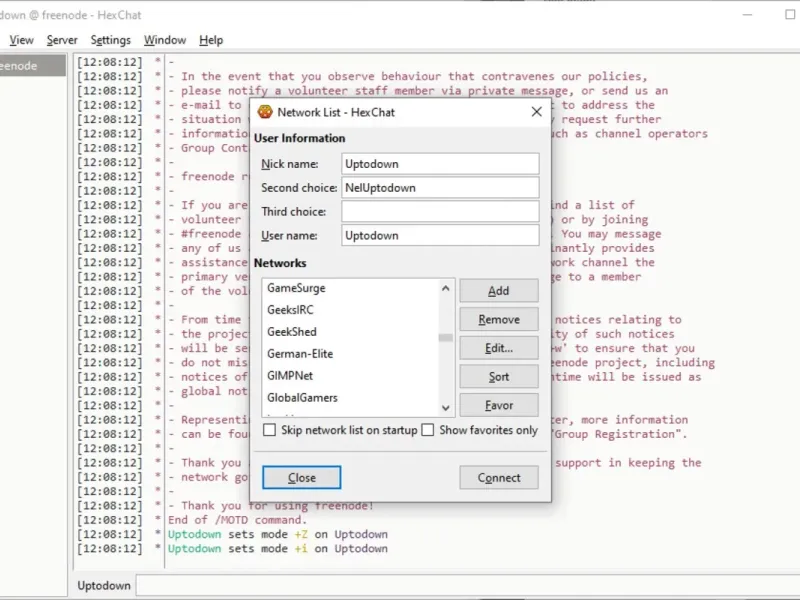The width and height of the screenshot is (800, 600).
Task: Sort the networks list
Action: (x=498, y=377)
